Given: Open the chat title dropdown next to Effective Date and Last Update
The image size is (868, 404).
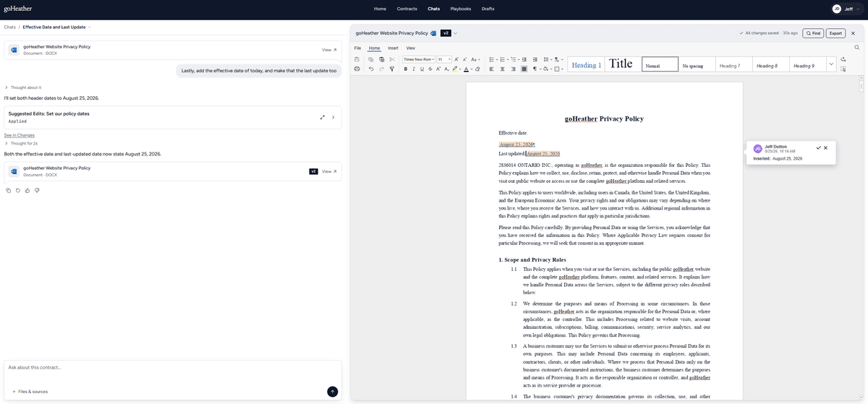Looking at the screenshot, I should (90, 27).
